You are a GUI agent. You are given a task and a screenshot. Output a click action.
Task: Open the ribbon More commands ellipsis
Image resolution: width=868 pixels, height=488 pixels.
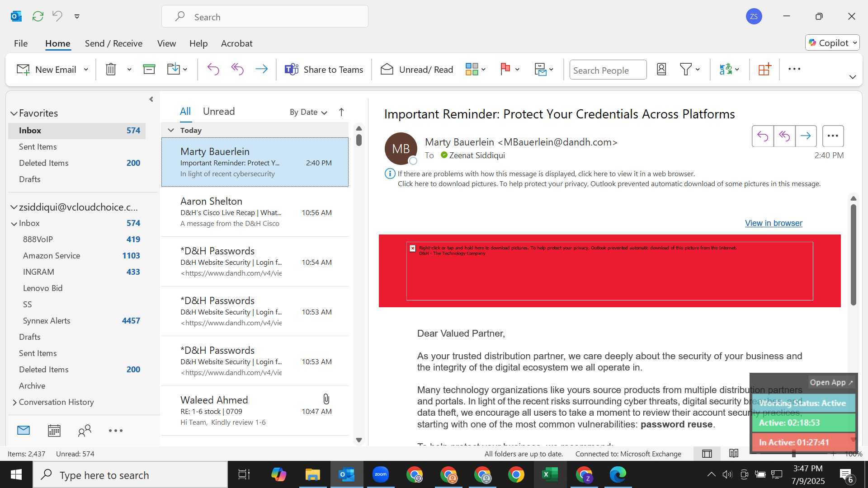[x=794, y=69]
